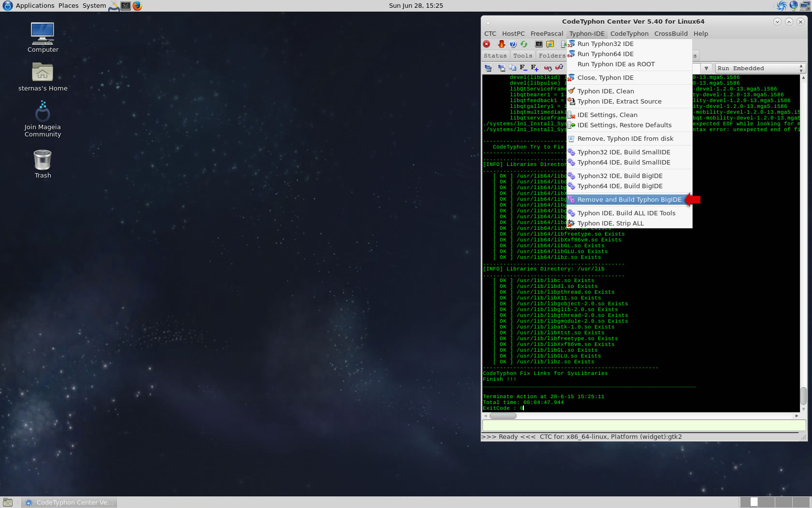Open Run Embedded combo box
This screenshot has width=812, height=508.
[x=760, y=68]
